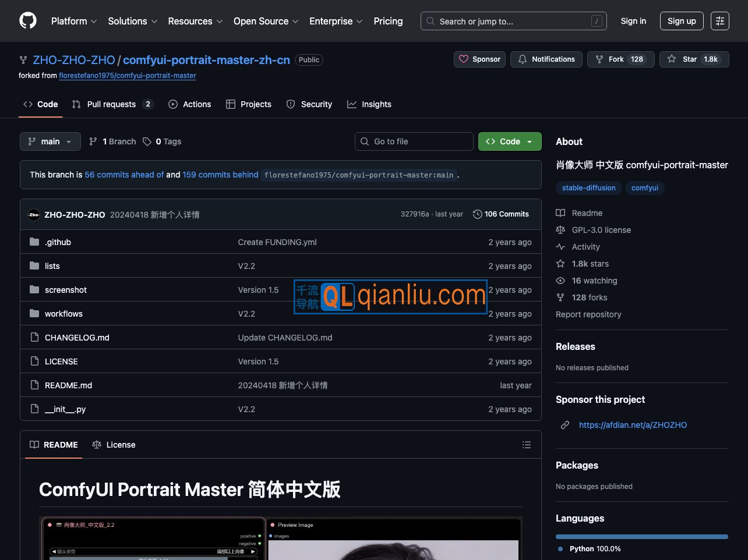This screenshot has height=560, width=748.
Task: Click the GitHub logo icon
Action: click(x=28, y=21)
